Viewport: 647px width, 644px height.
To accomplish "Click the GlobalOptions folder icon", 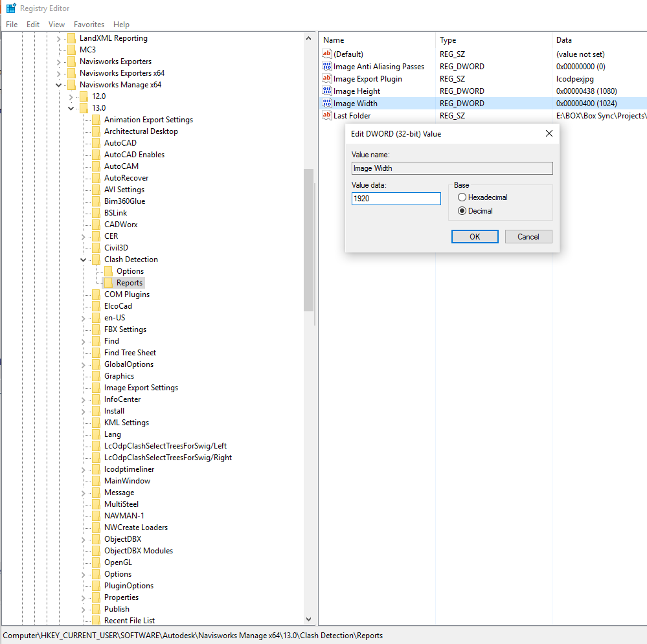I will [x=96, y=364].
